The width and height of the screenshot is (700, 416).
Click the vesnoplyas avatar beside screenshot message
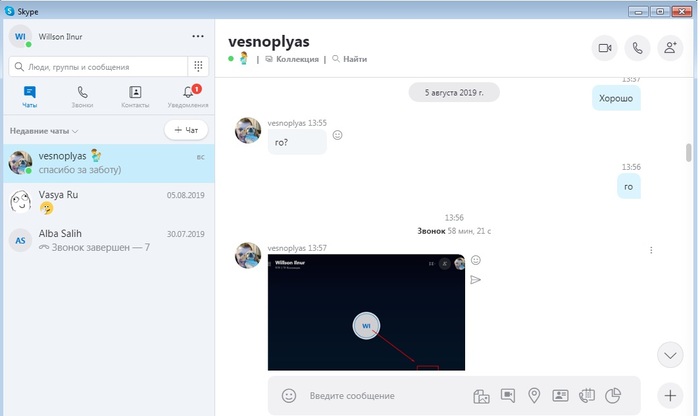(x=248, y=256)
